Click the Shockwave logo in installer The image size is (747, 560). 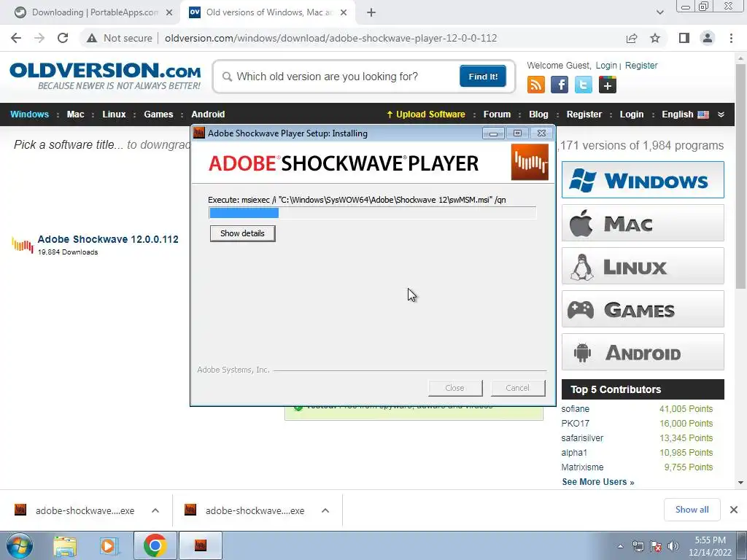pos(530,163)
